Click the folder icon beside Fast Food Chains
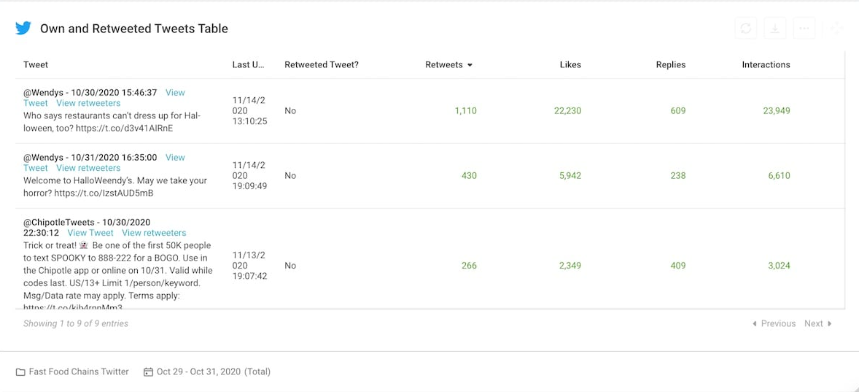 click(20, 372)
